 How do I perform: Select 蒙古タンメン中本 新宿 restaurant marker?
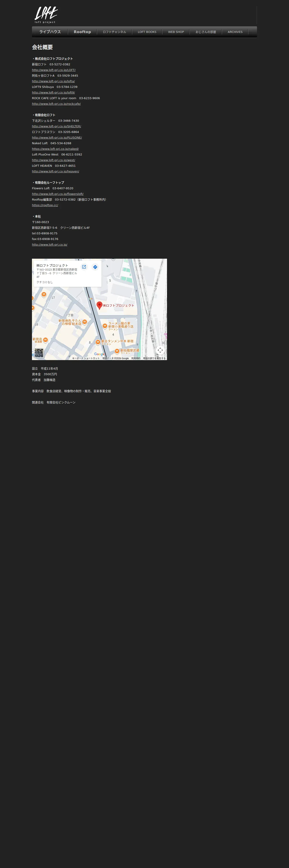(x=97, y=342)
